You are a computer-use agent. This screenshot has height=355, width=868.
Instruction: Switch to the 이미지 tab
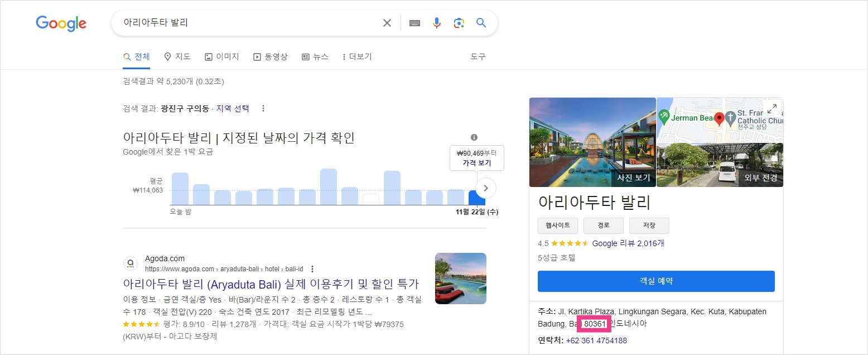pos(221,56)
